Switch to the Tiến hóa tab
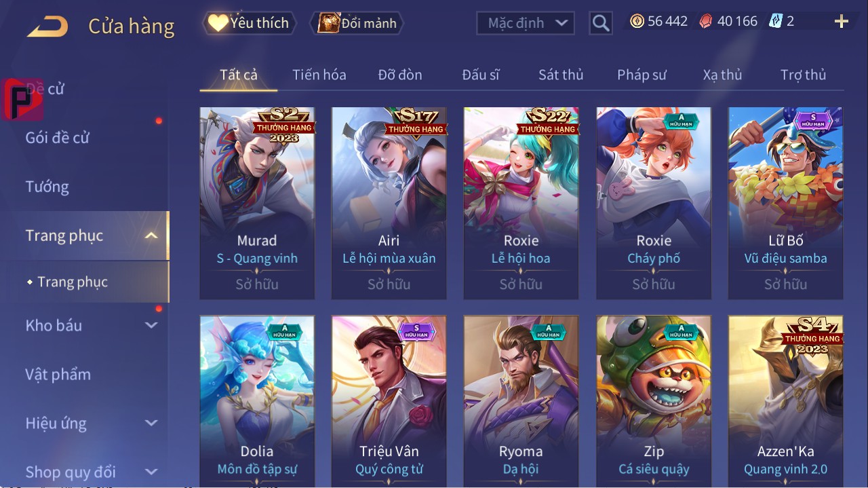 pos(319,75)
